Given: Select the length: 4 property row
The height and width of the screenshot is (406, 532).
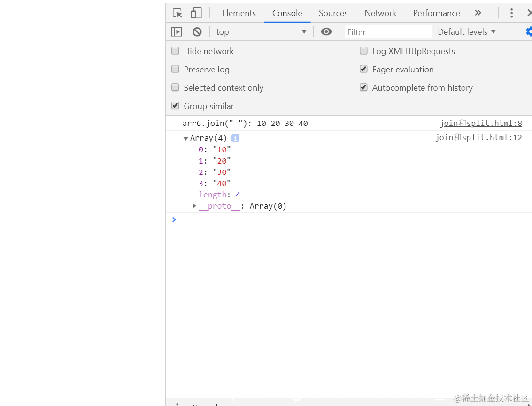Looking at the screenshot, I should point(220,195).
